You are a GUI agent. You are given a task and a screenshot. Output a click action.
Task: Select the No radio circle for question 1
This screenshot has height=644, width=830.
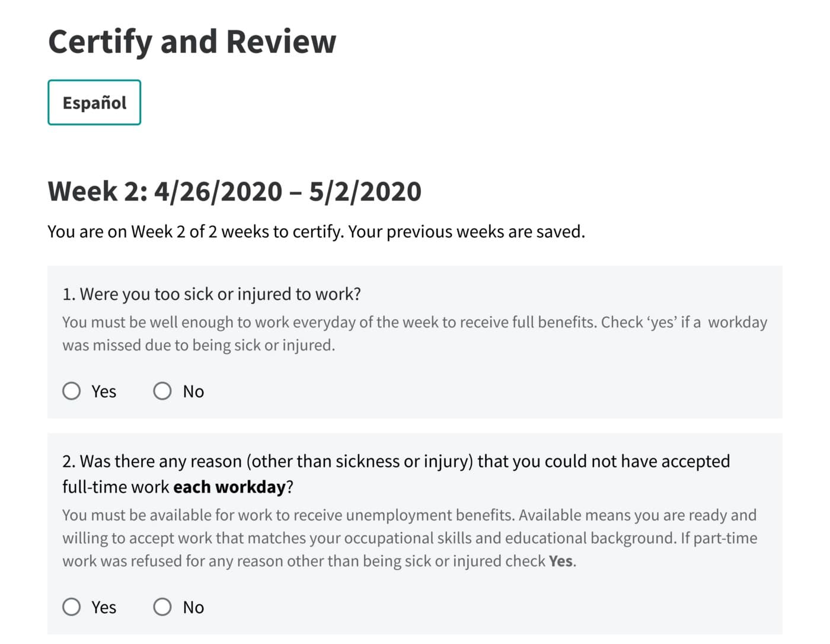pyautogui.click(x=162, y=391)
